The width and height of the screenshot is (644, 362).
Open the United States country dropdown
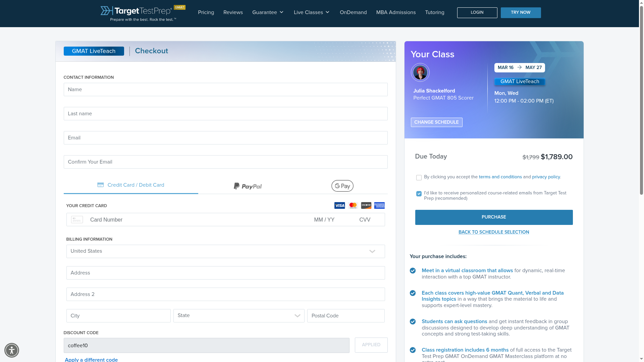click(225, 251)
